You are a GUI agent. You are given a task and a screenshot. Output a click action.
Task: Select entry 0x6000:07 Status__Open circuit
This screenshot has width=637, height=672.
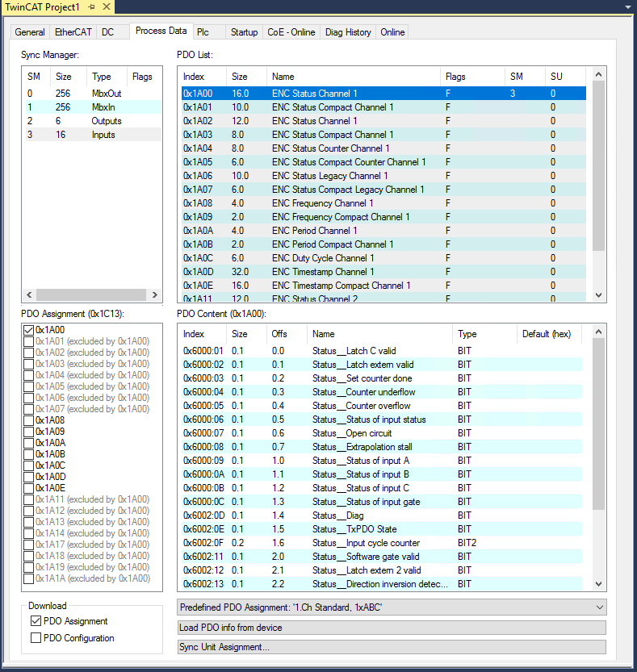click(x=381, y=433)
